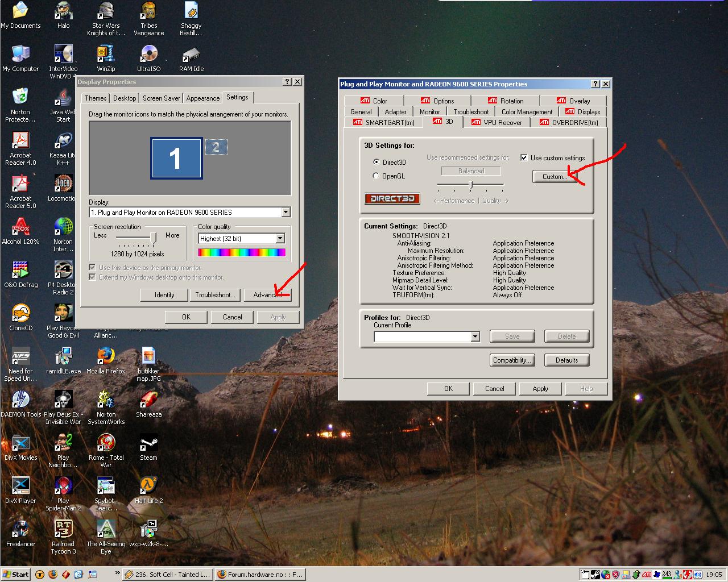This screenshot has height=582, width=728.
Task: Open the Halo desktop shortcut
Action: click(63, 15)
